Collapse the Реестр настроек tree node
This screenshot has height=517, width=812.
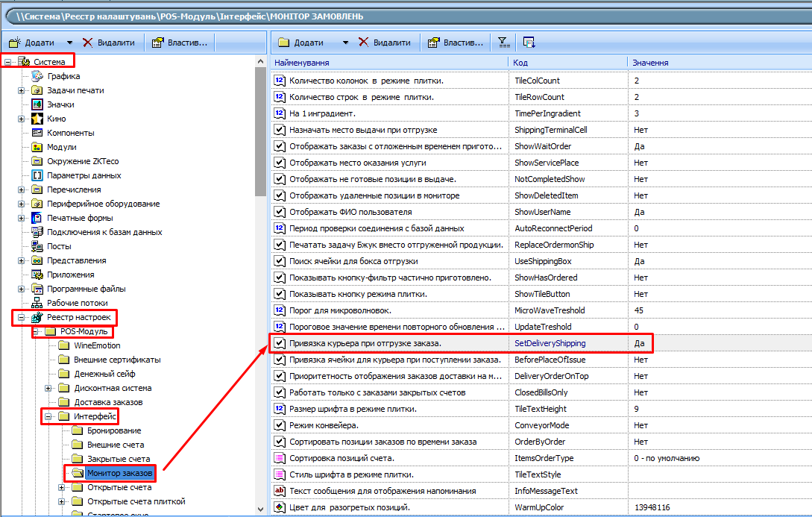22,317
